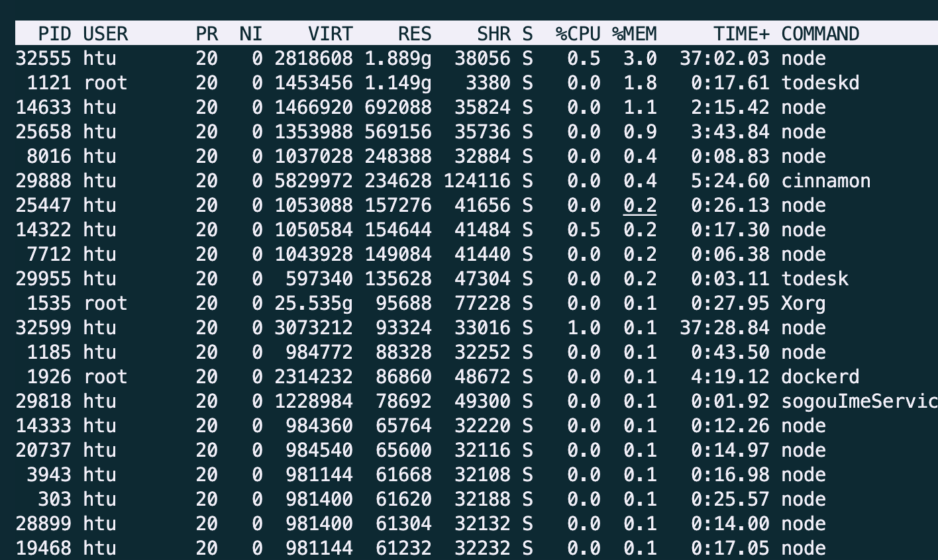The width and height of the screenshot is (938, 560).
Task: Select the 5:24.60 TIME+ value
Action: coord(731,181)
